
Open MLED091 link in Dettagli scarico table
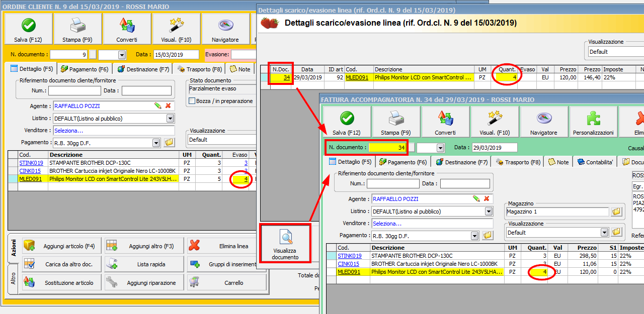click(x=357, y=77)
